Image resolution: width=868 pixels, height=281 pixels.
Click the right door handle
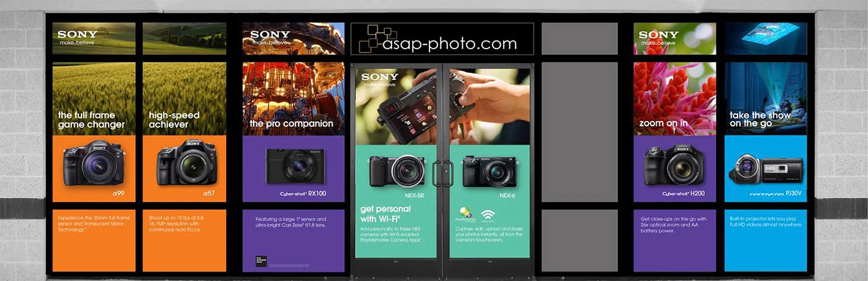point(449,173)
